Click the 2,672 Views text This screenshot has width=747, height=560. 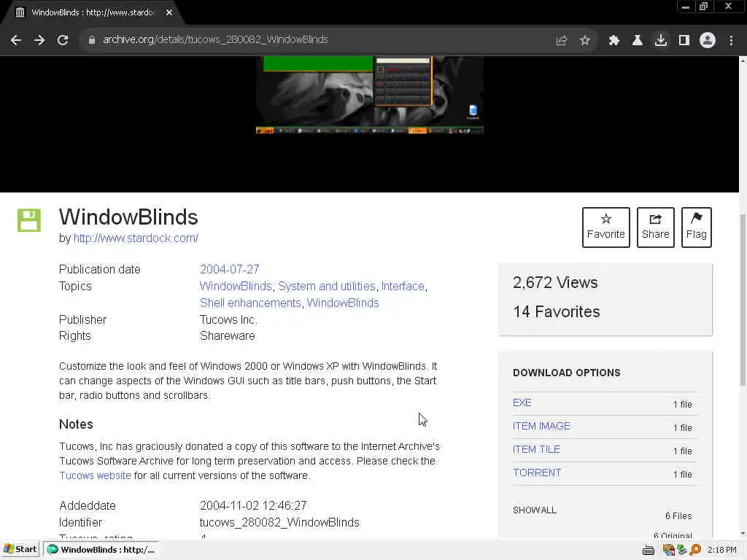click(555, 283)
